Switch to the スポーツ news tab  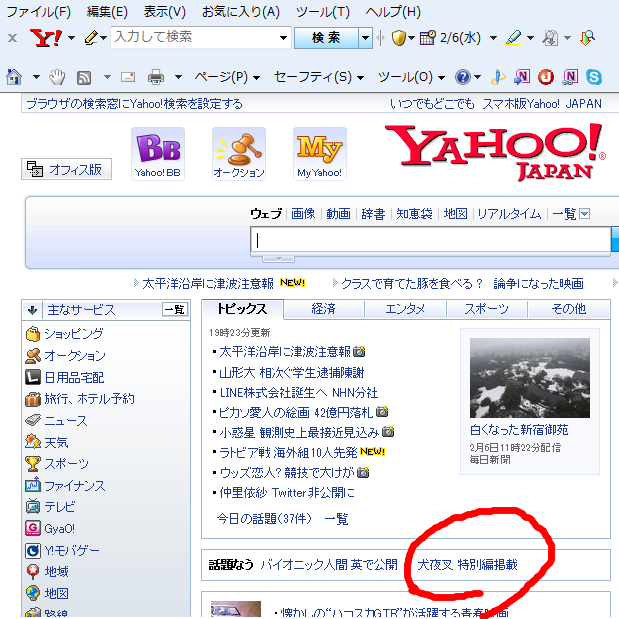click(487, 309)
